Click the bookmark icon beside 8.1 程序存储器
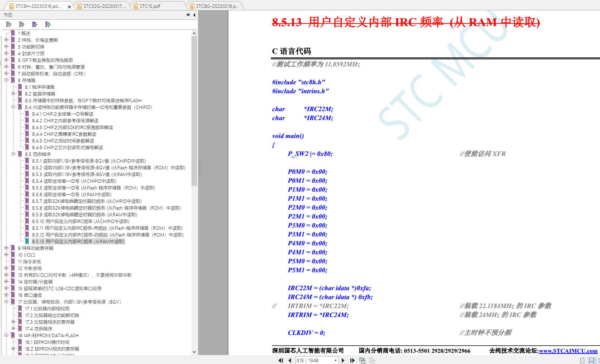 (x=20, y=87)
